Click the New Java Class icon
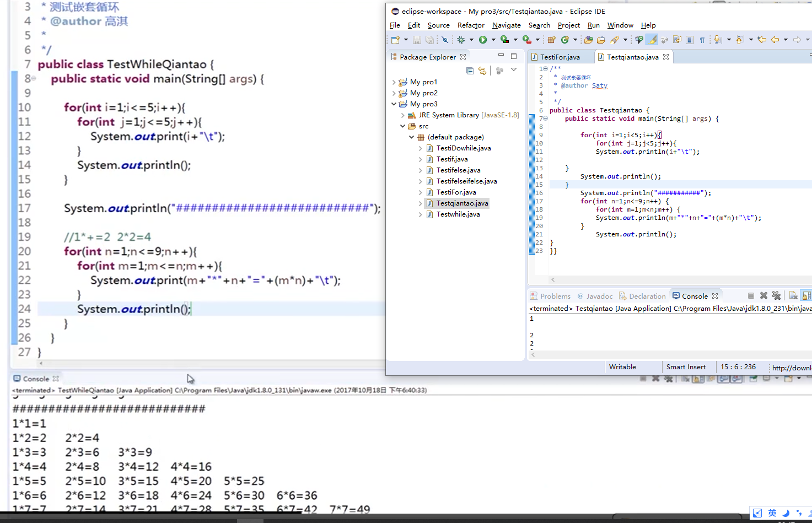The image size is (812, 523). pyautogui.click(x=564, y=40)
